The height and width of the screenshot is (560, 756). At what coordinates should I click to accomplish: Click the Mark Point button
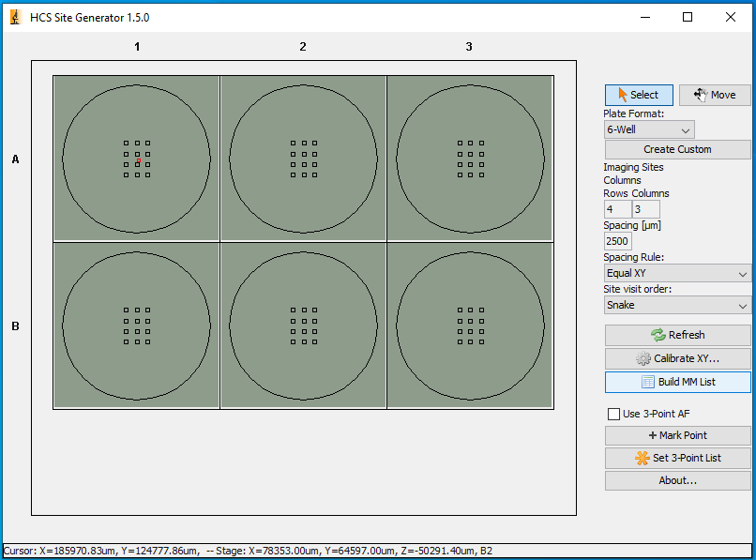(677, 435)
